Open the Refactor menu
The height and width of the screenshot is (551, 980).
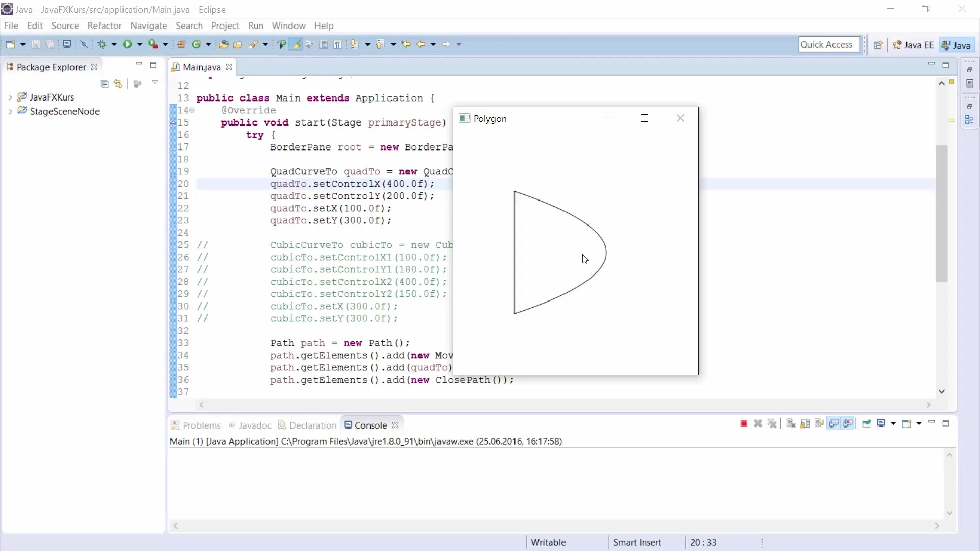pos(105,26)
